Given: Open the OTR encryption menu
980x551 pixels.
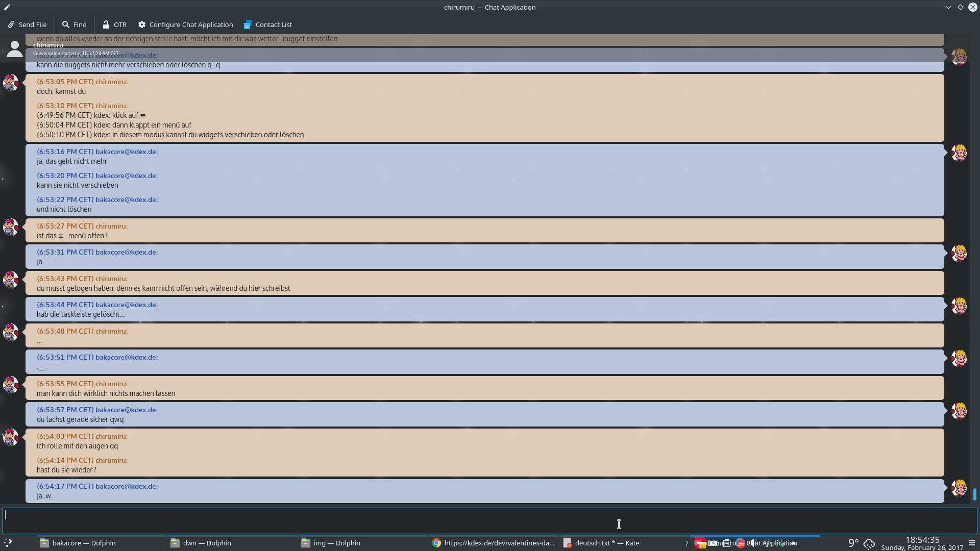Looking at the screenshot, I should click(114, 24).
